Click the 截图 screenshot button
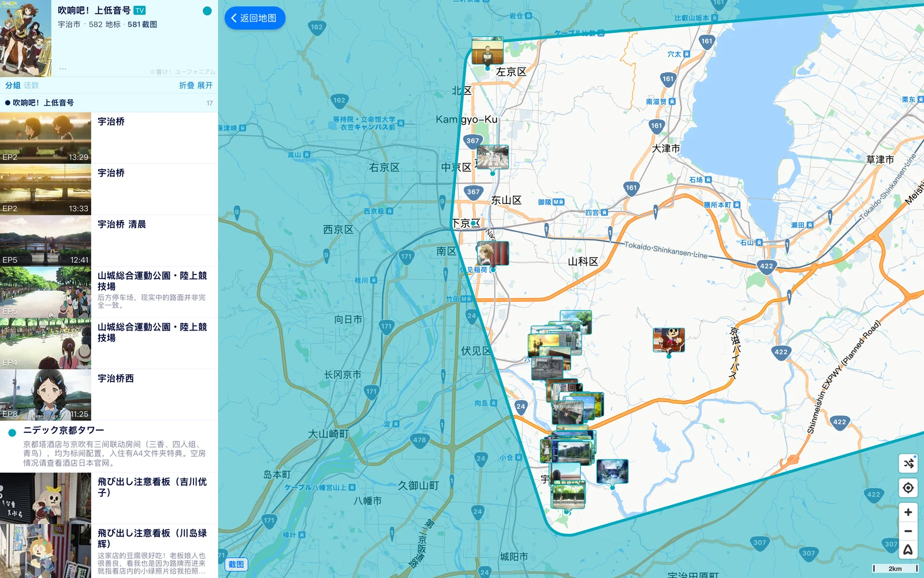The height and width of the screenshot is (578, 924). tap(236, 565)
